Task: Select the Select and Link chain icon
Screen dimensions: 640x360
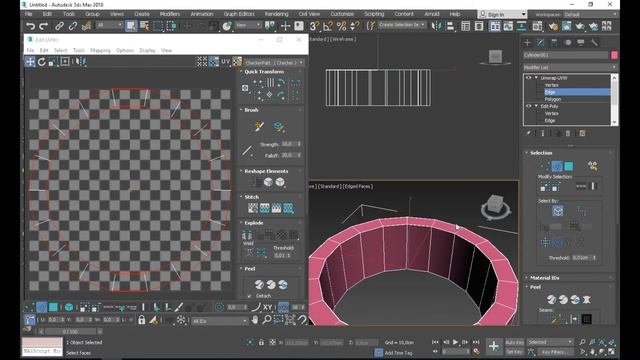Action: (59, 26)
